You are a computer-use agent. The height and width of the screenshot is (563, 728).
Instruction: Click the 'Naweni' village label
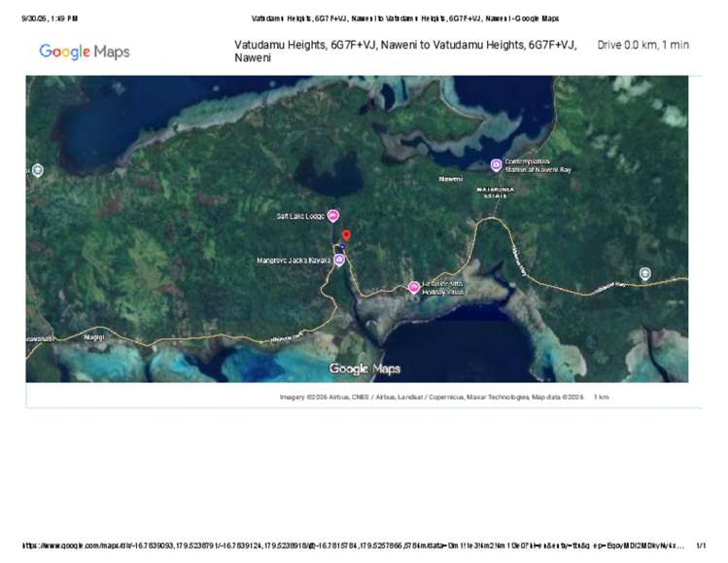pos(450,179)
